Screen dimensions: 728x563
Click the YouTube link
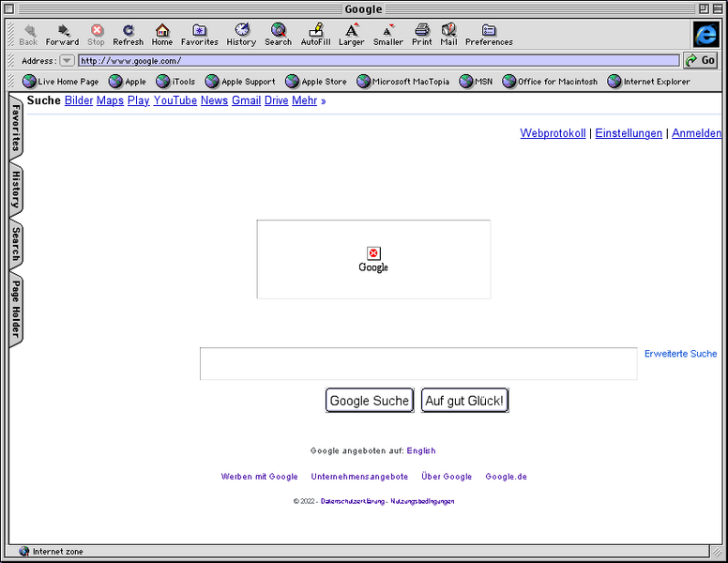click(x=175, y=100)
